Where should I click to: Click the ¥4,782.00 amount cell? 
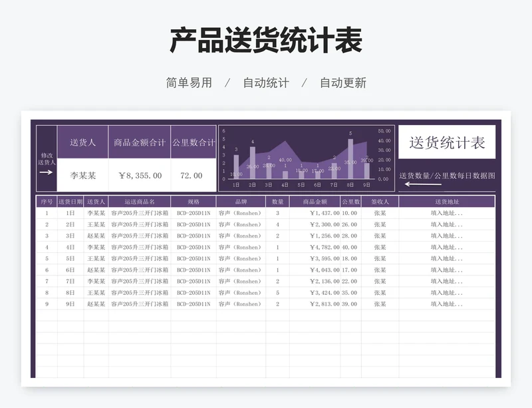[315, 248]
